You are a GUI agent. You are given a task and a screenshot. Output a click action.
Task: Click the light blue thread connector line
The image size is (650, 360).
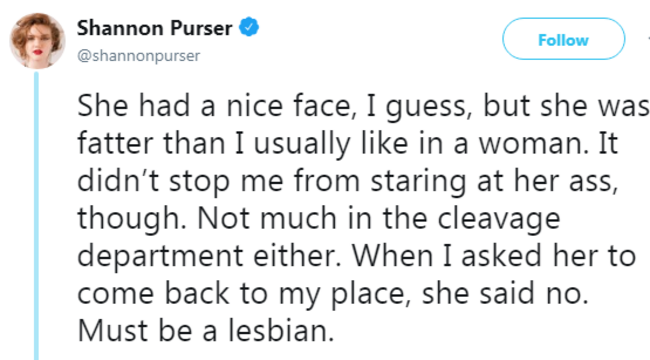pos(36,216)
